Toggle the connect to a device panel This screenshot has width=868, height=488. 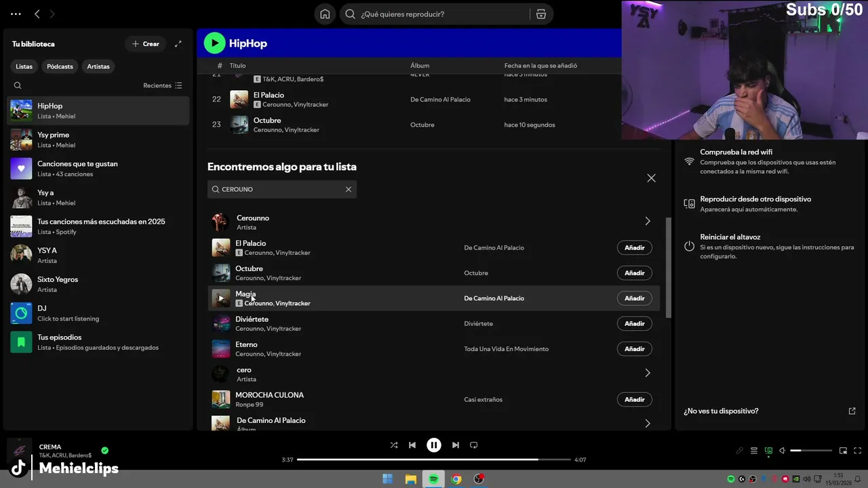768,451
